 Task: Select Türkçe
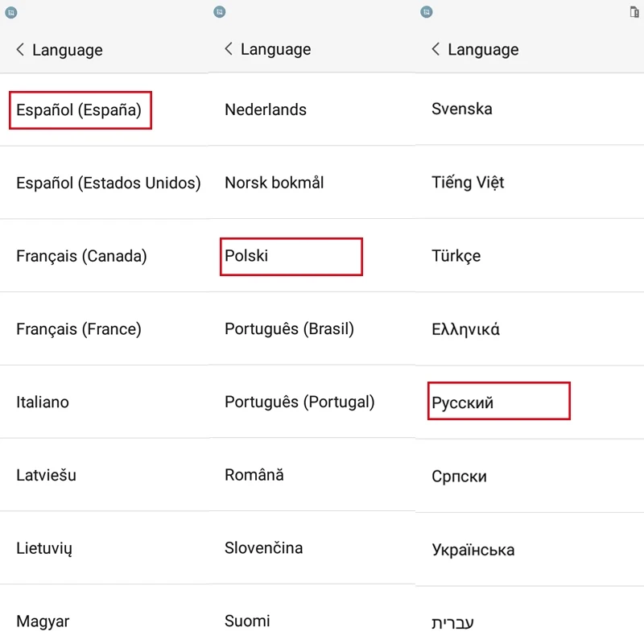(456, 256)
